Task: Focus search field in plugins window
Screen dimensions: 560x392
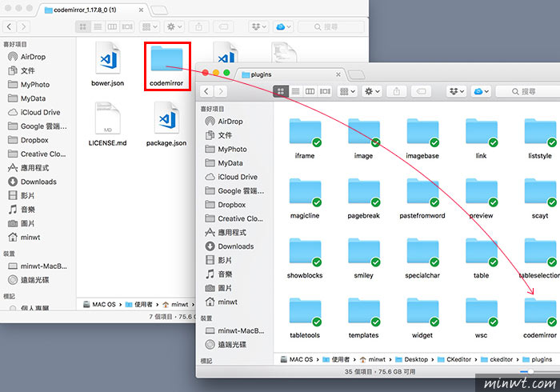Action: [528, 91]
